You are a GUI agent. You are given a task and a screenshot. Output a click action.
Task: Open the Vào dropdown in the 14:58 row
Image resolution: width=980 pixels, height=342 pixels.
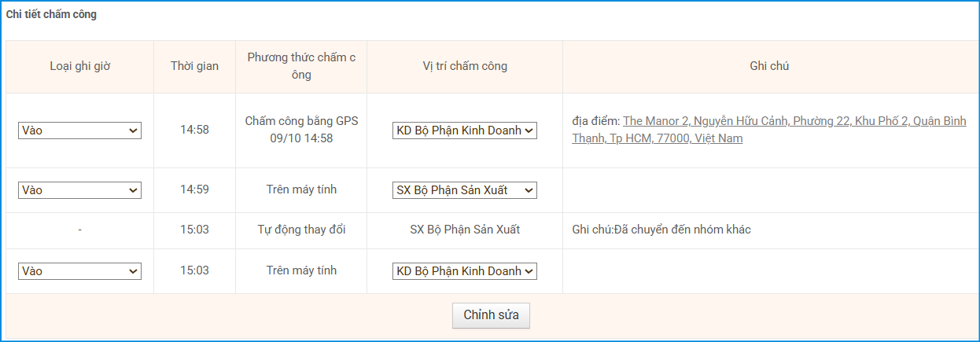coord(79,131)
